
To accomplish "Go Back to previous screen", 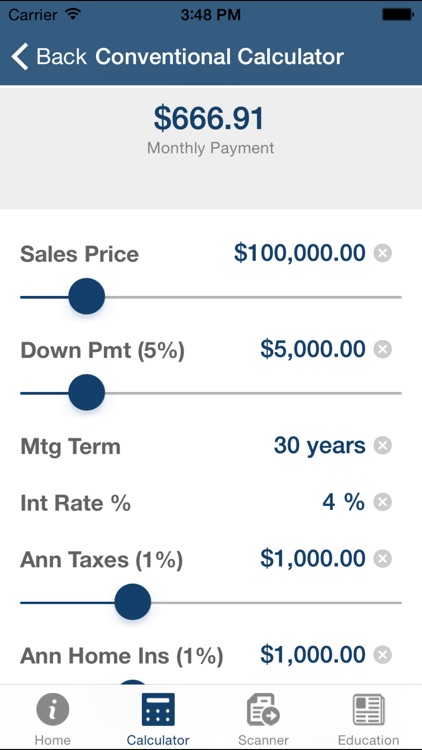I will [49, 56].
